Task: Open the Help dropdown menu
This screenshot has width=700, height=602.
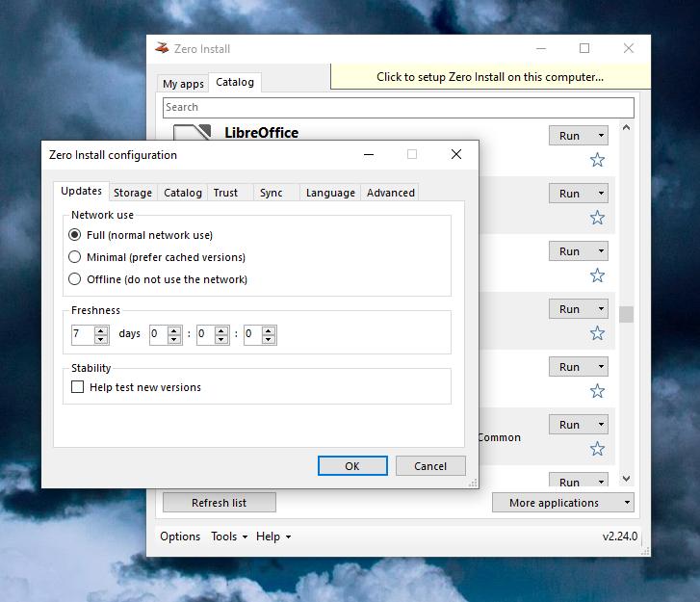Action: 273,537
